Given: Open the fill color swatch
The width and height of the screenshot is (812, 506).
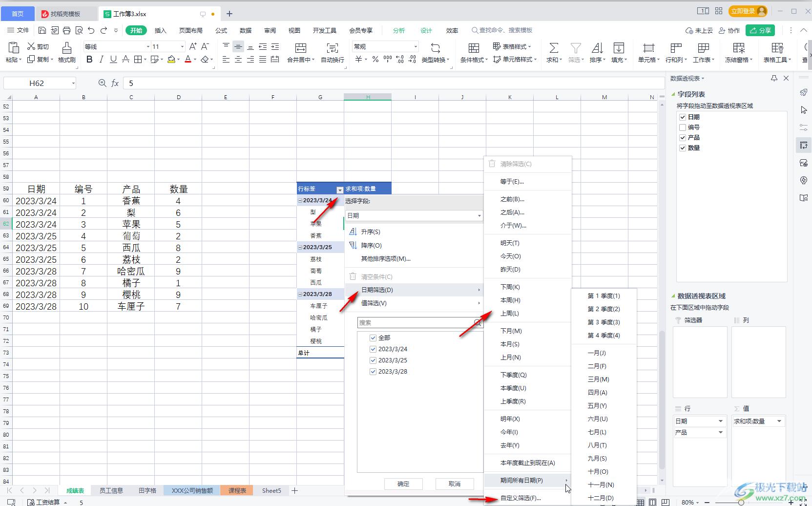Looking at the screenshot, I should tap(171, 60).
